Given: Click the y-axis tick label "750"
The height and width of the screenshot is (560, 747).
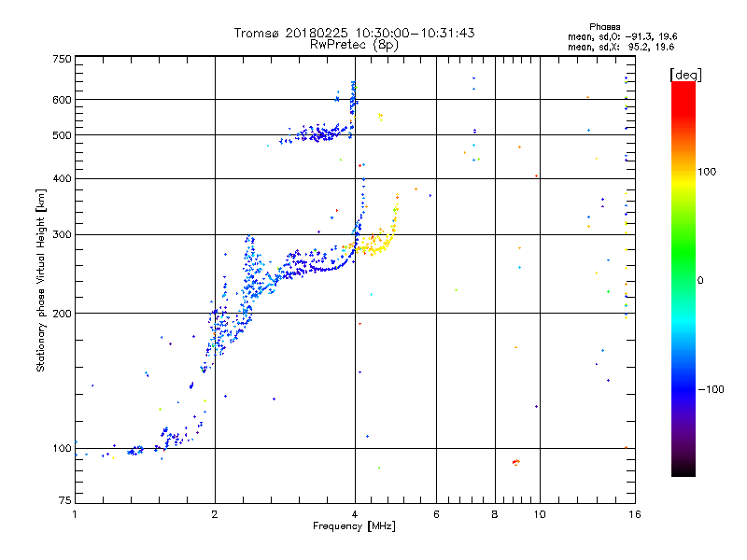Looking at the screenshot, I should coord(62,59).
